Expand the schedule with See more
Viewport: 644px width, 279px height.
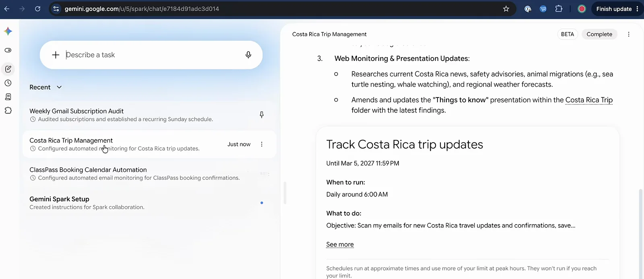tap(340, 244)
